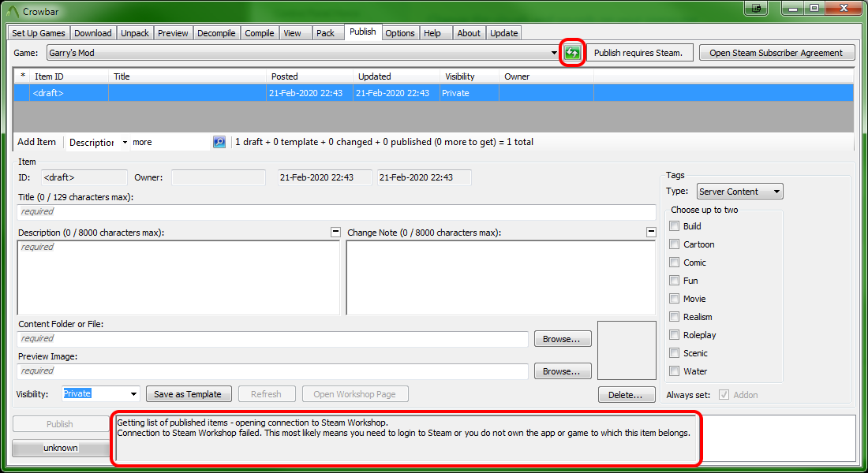Click the Title input field
This screenshot has width=868, height=473.
click(x=337, y=212)
